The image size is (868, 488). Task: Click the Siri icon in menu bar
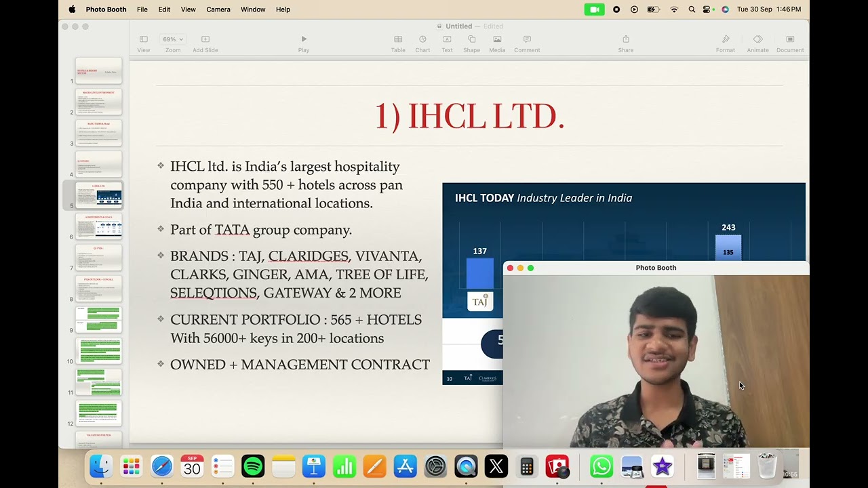coord(725,9)
